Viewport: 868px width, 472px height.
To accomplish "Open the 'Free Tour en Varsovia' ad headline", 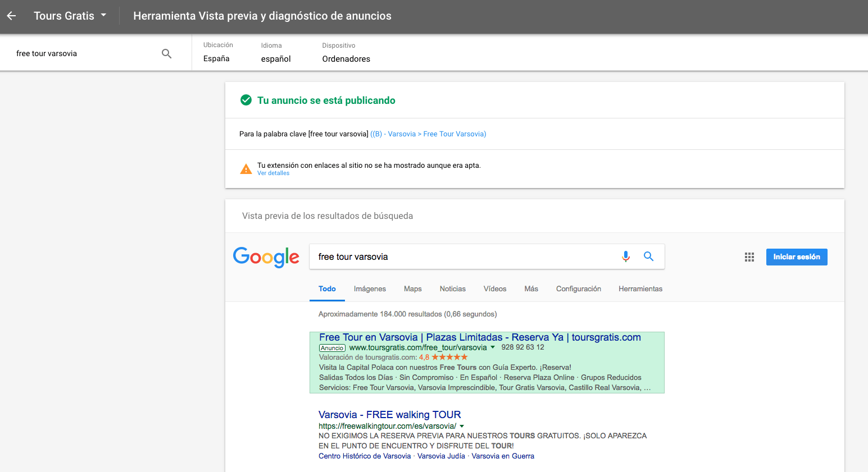I will (480, 337).
